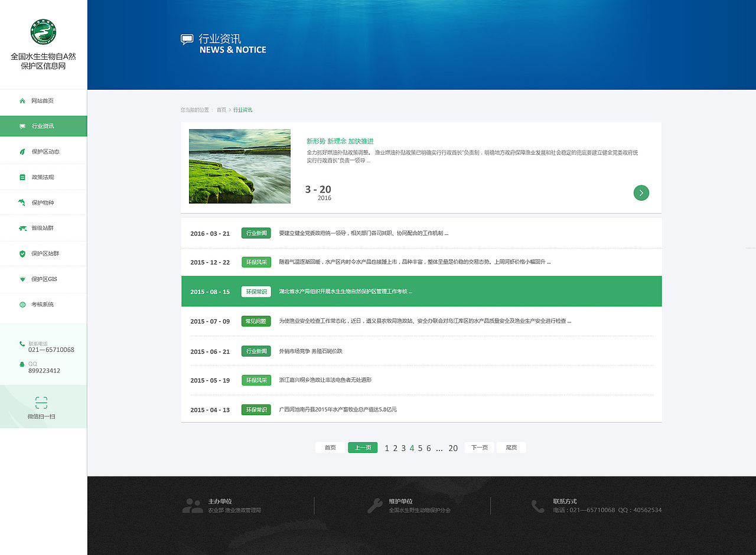Click the 行业新闻 tag on the 2015-06-21 row
This screenshot has width=756, height=555.
tap(256, 351)
